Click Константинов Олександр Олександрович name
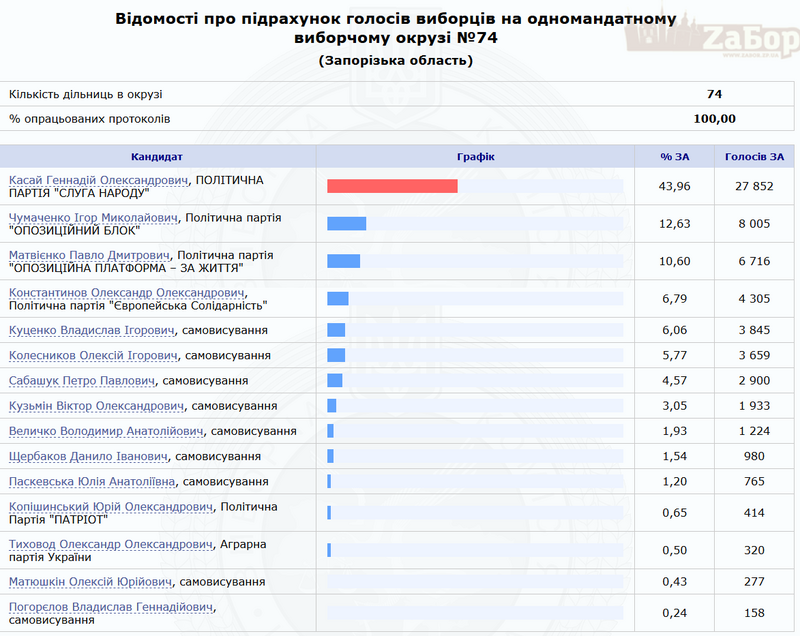Viewport: 800px width, 636px height. click(126, 292)
